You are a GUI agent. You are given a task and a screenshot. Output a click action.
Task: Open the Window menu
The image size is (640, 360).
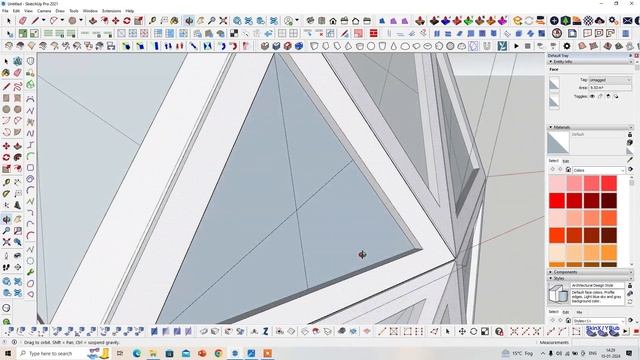pos(90,11)
